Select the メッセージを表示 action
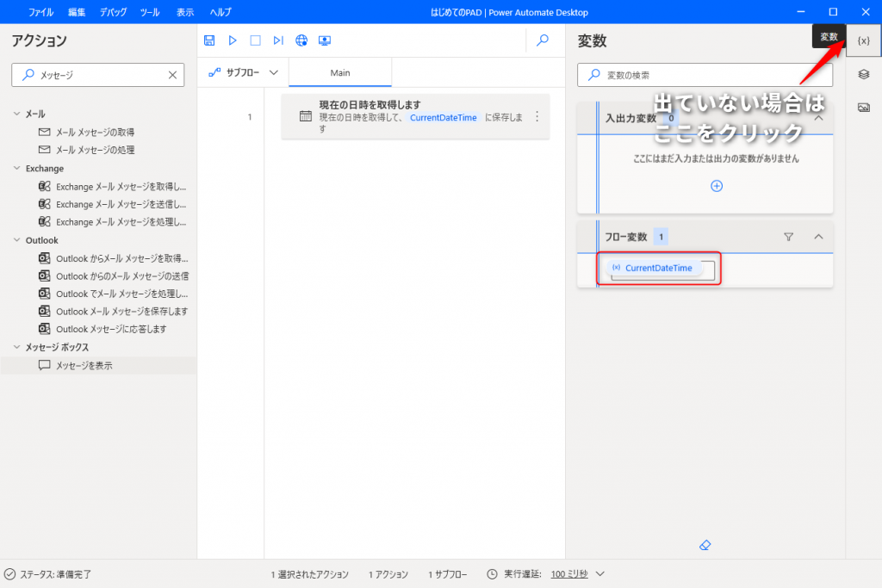 tap(98, 365)
